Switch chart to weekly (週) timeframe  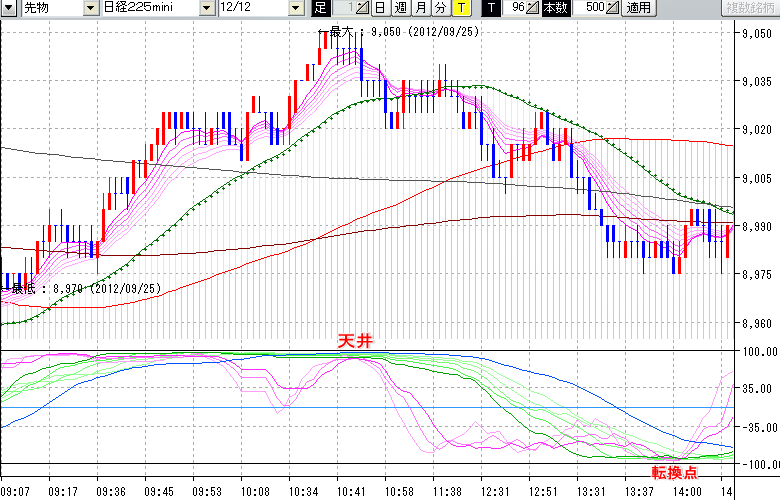400,8
